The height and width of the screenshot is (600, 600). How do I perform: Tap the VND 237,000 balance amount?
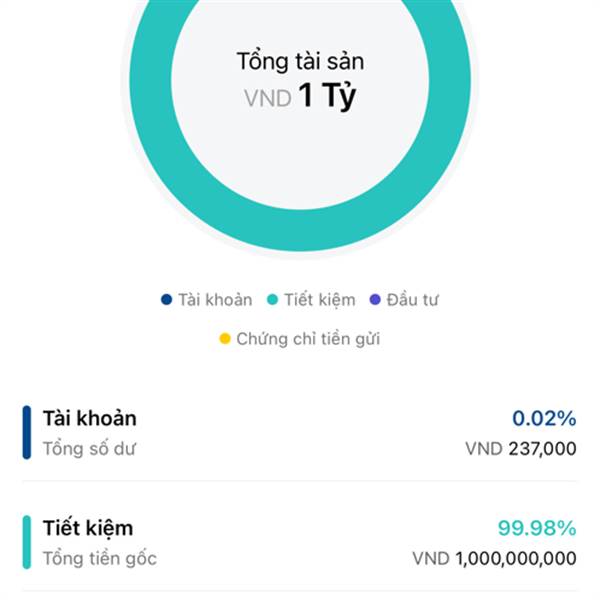[521, 448]
